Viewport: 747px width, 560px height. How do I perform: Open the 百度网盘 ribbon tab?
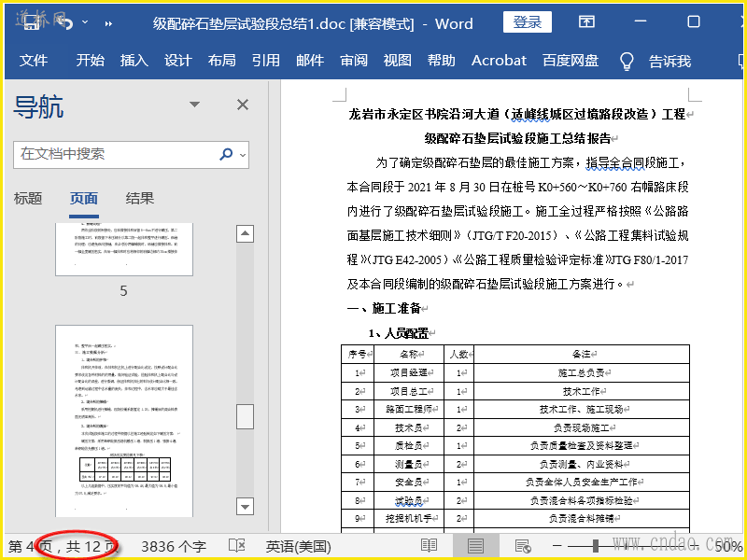pyautogui.click(x=571, y=61)
